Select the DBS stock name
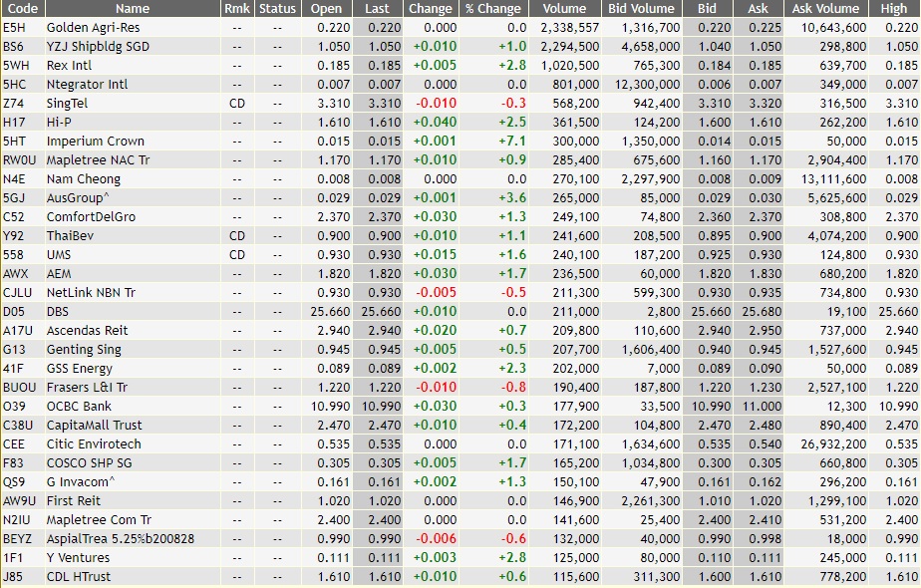Viewport: 921px width, 588px height. [x=58, y=311]
